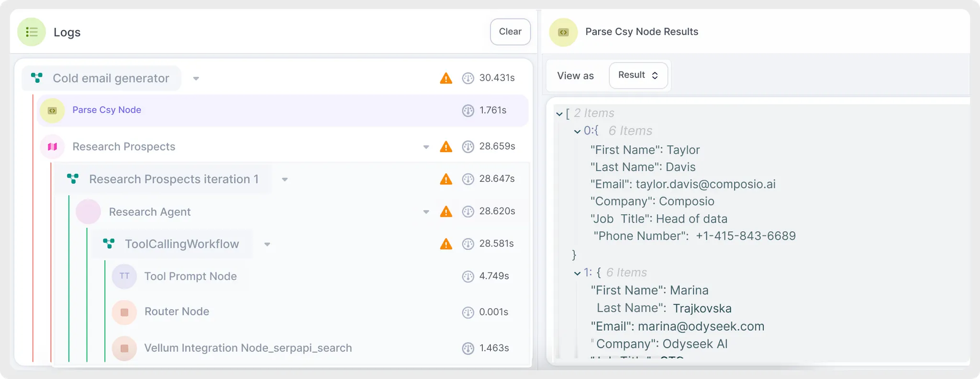The height and width of the screenshot is (379, 980).
Task: Click the timer icon next to 28.659s
Action: 468,146
